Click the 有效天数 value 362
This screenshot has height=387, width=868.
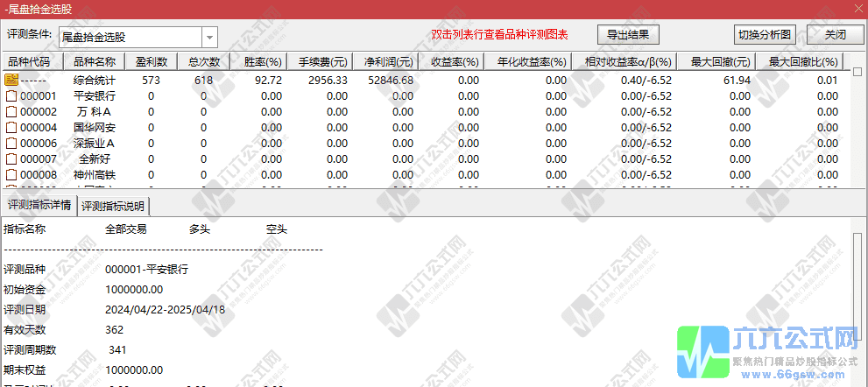point(114,330)
